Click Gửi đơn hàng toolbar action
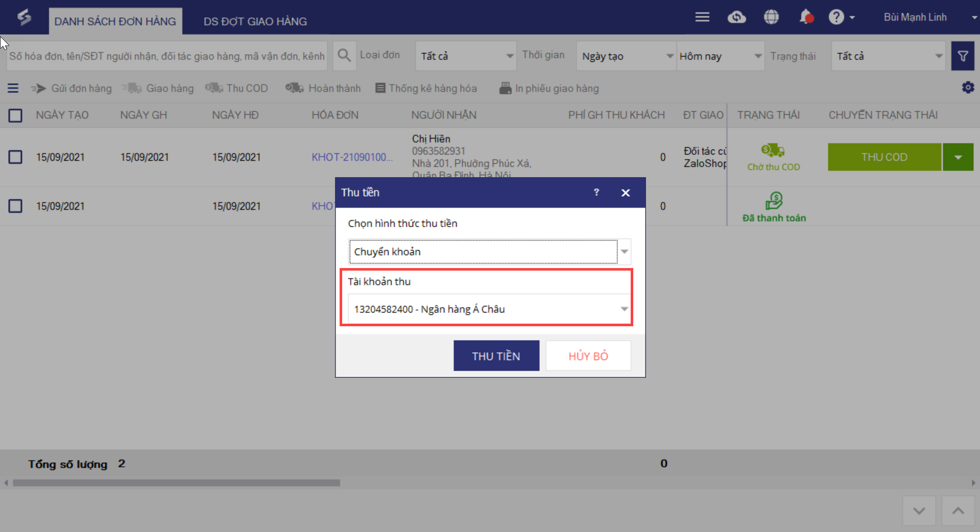This screenshot has height=532, width=980. 71,88
